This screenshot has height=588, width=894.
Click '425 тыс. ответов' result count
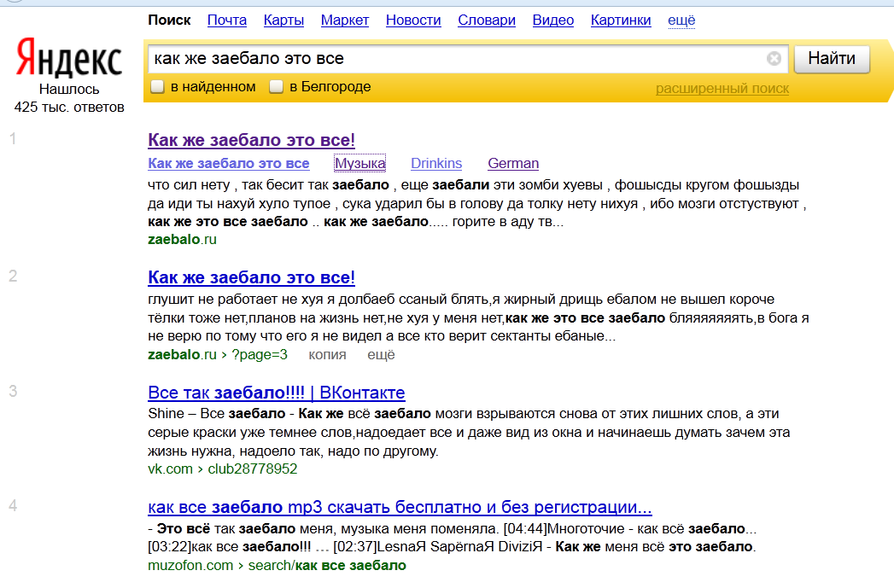(x=69, y=108)
